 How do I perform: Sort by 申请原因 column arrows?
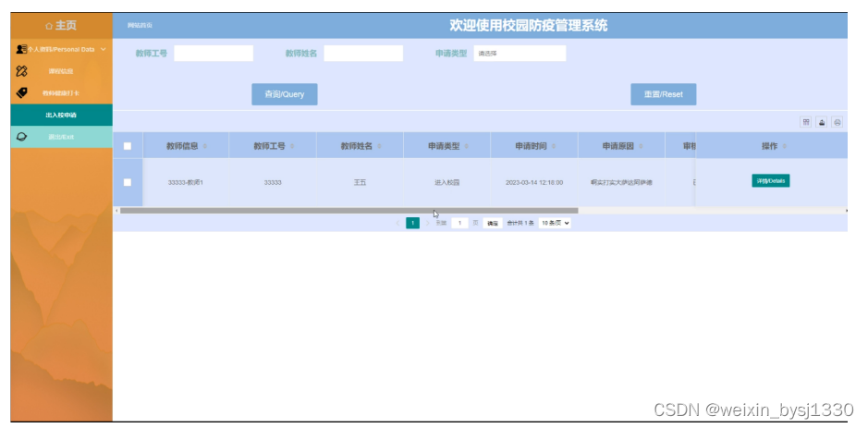click(641, 146)
